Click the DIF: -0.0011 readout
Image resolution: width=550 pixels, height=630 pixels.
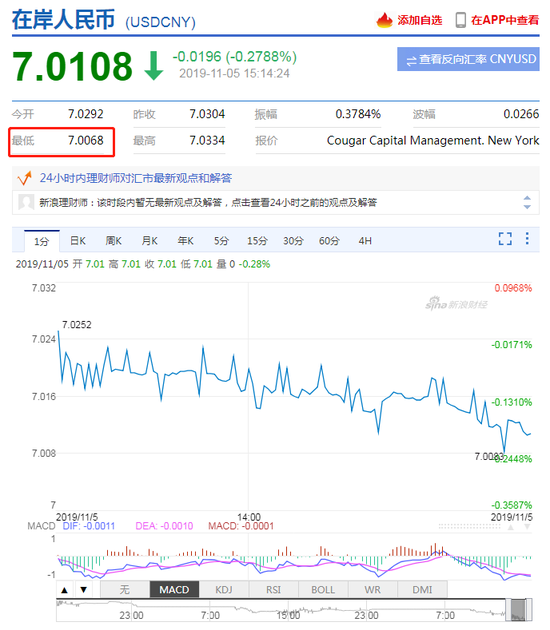89,526
